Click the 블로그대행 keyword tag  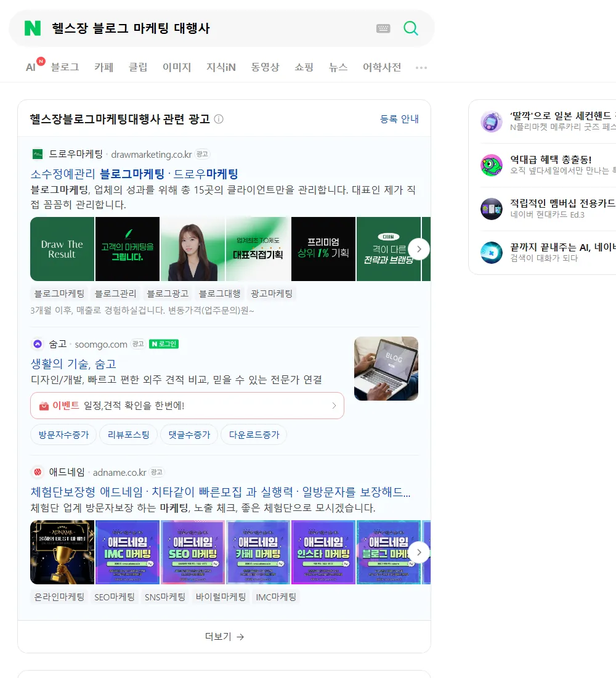tap(219, 293)
